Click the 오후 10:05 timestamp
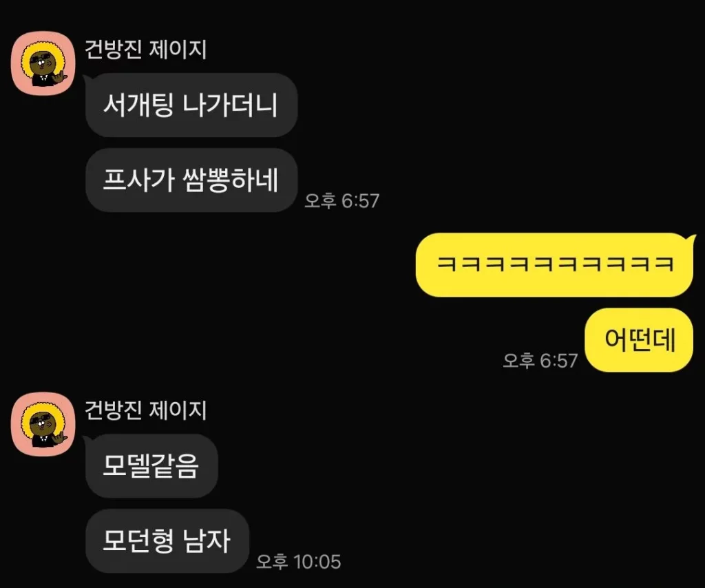 click(x=299, y=562)
